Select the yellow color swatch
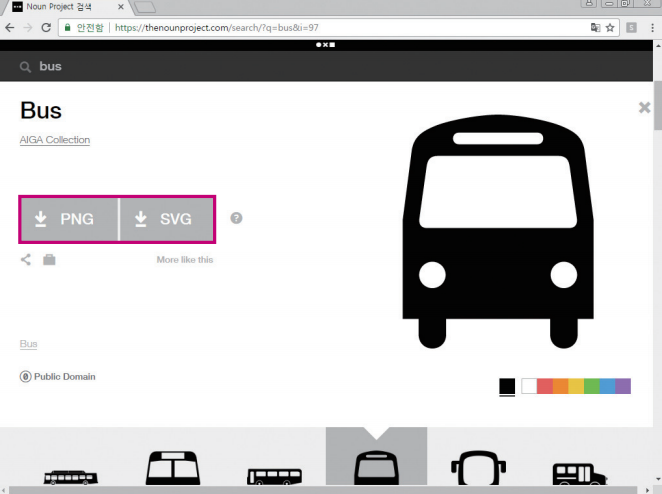Screen dimensions: 662x494 576,386
